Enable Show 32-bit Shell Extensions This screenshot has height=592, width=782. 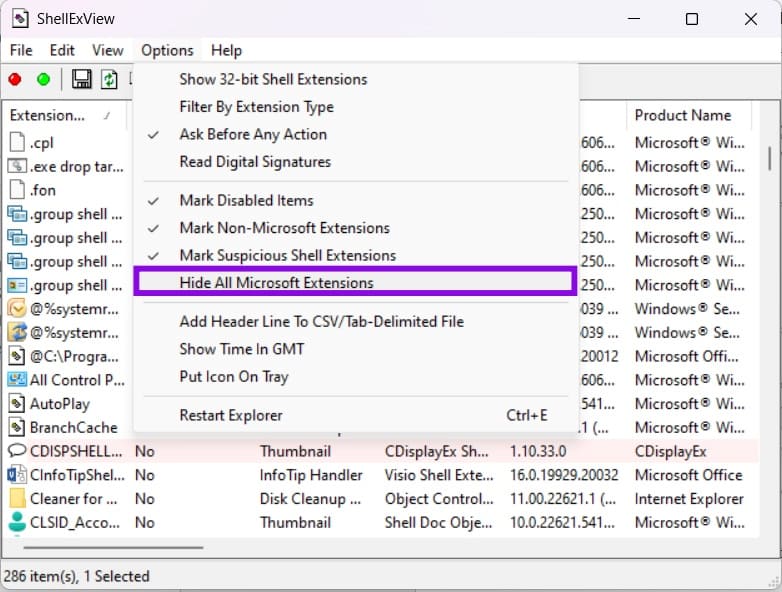pos(355,79)
